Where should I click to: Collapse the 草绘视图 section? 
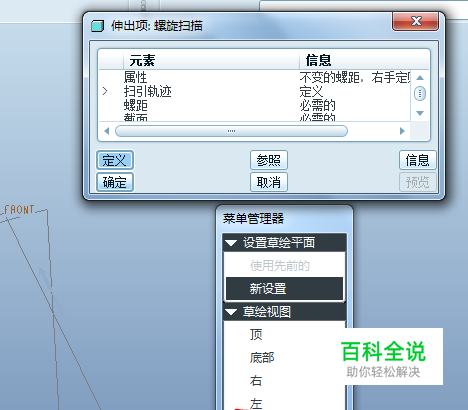coord(231,312)
